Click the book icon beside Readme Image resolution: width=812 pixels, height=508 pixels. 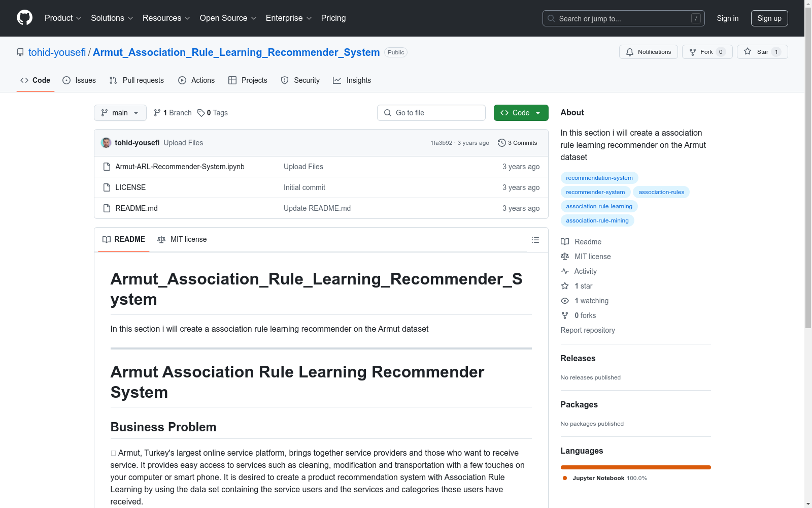(565, 242)
